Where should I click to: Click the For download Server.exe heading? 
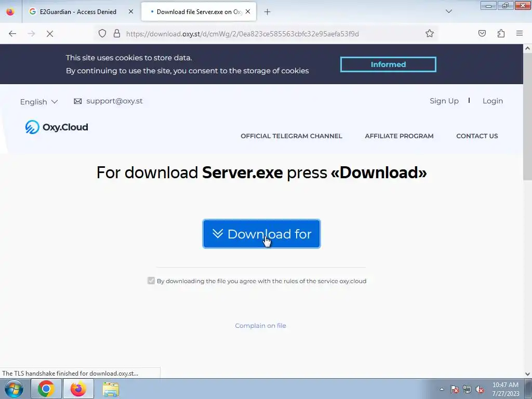[x=262, y=172]
